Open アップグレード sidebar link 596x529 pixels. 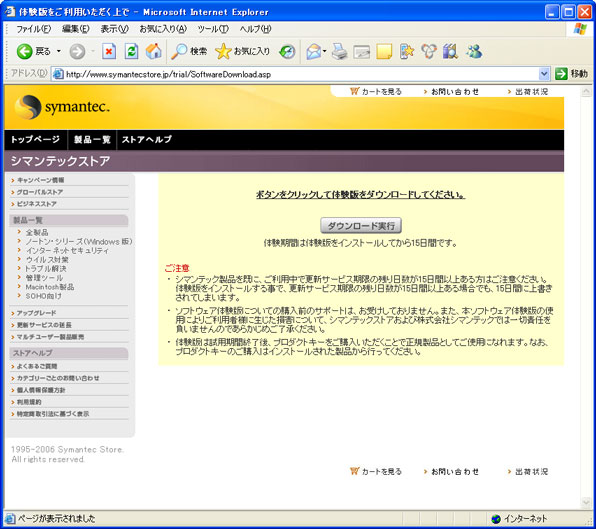36,313
